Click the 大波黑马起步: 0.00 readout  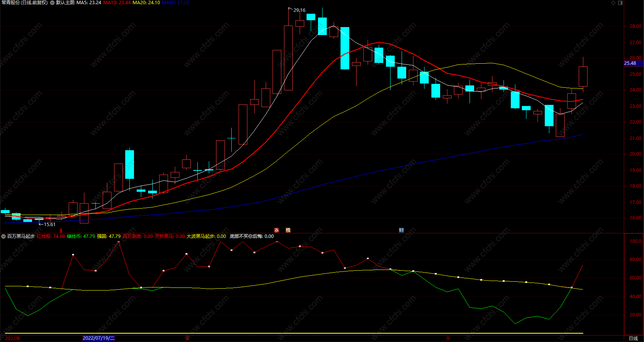(x=207, y=236)
